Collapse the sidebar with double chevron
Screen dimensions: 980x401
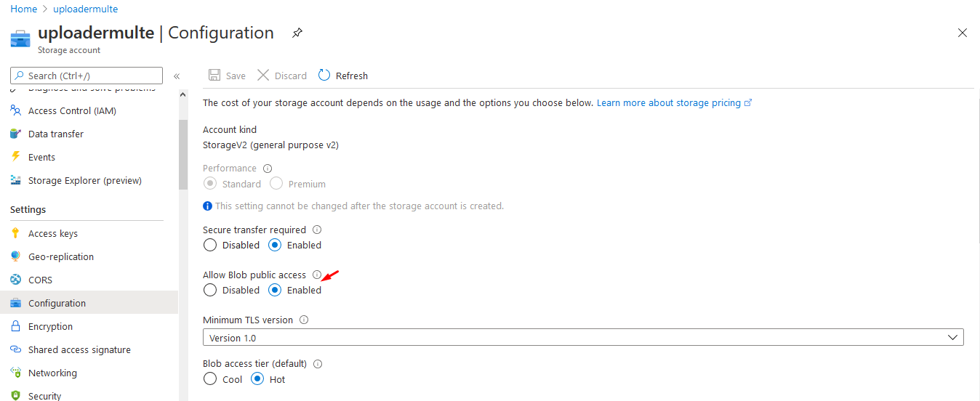[177, 76]
